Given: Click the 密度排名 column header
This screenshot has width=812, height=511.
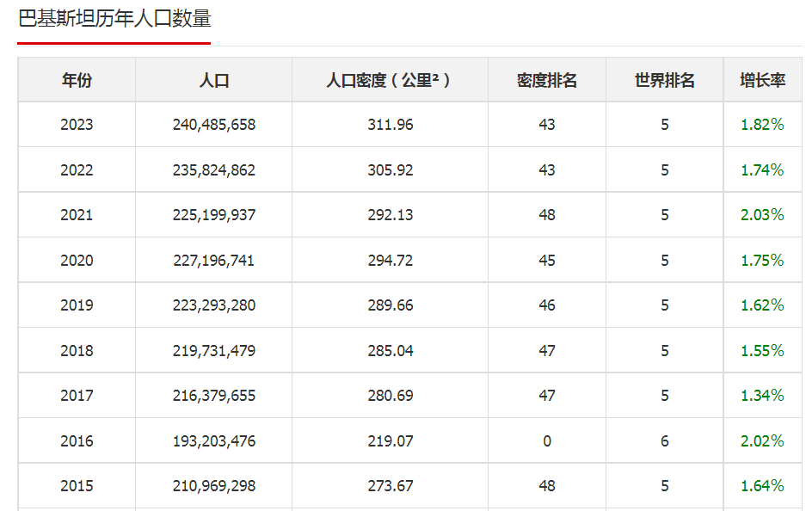Looking at the screenshot, I should coord(547,80).
